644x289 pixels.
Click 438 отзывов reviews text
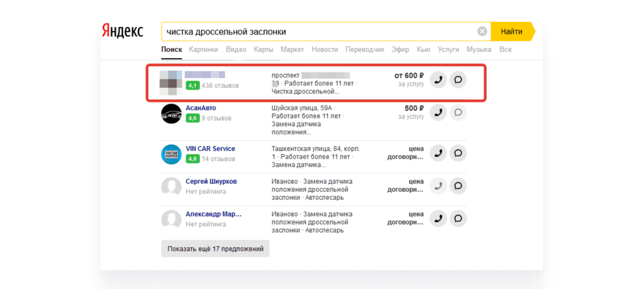click(220, 85)
